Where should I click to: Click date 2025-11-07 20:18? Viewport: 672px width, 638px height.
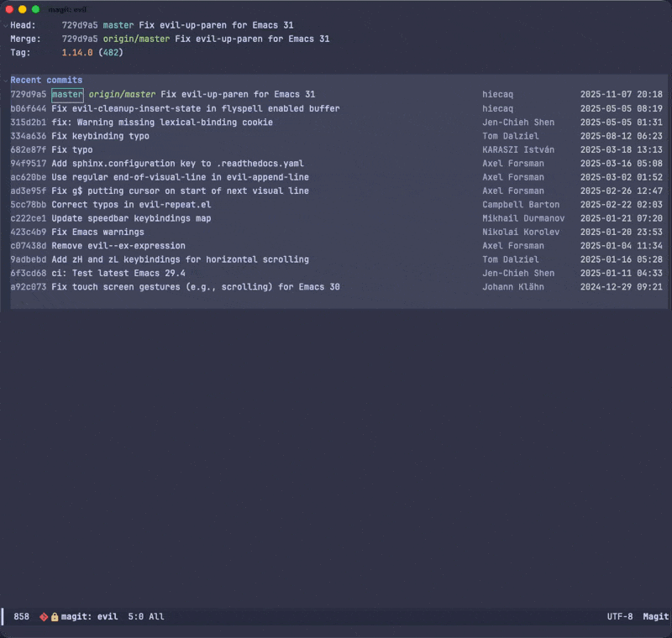click(x=622, y=94)
